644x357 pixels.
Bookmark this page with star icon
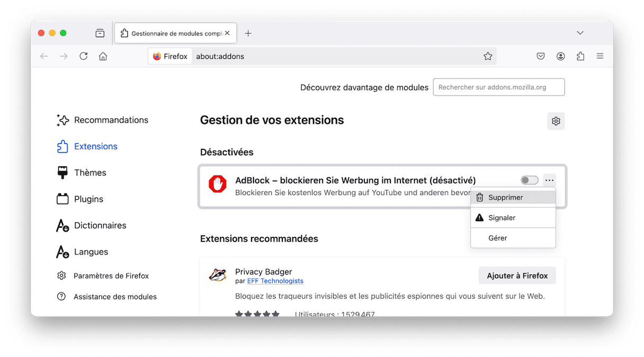click(x=488, y=56)
